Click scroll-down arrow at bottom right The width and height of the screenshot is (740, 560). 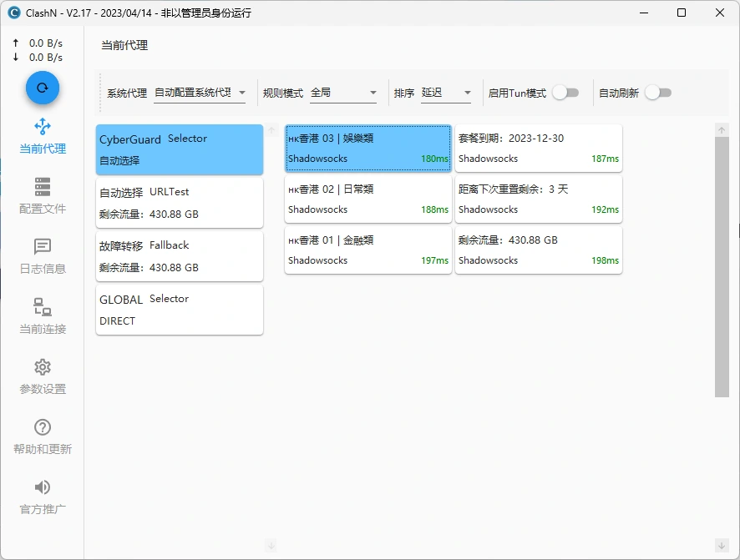pos(722,545)
